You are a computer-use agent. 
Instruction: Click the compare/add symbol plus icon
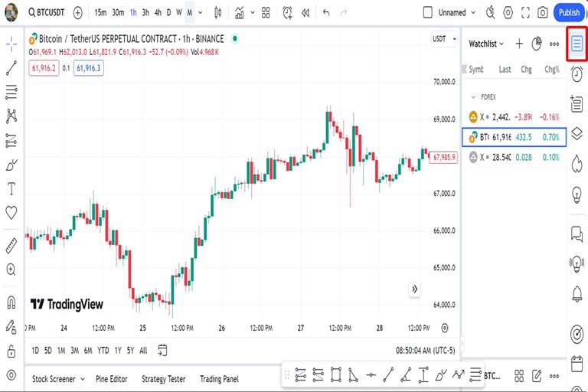coord(77,13)
